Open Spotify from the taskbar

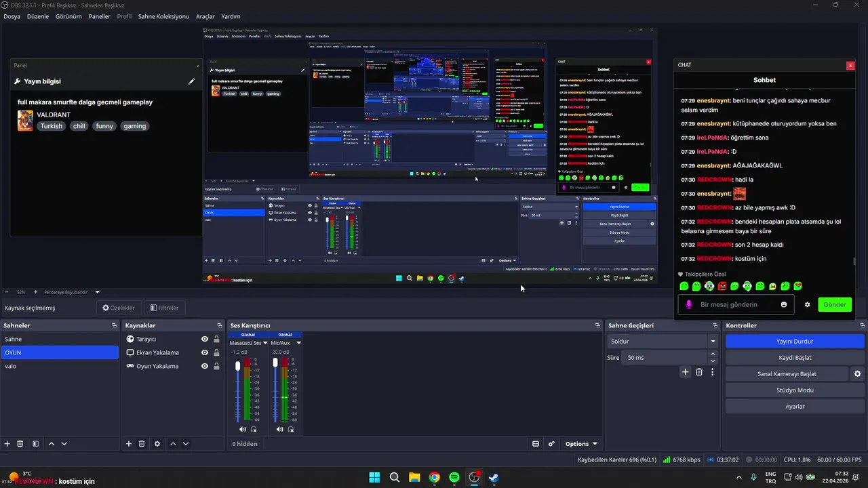coord(454,478)
